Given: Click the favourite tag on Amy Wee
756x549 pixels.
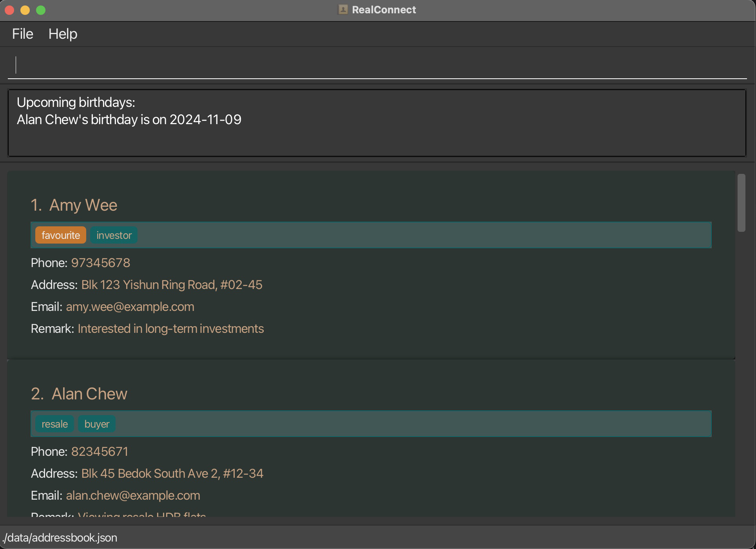Looking at the screenshot, I should (61, 235).
